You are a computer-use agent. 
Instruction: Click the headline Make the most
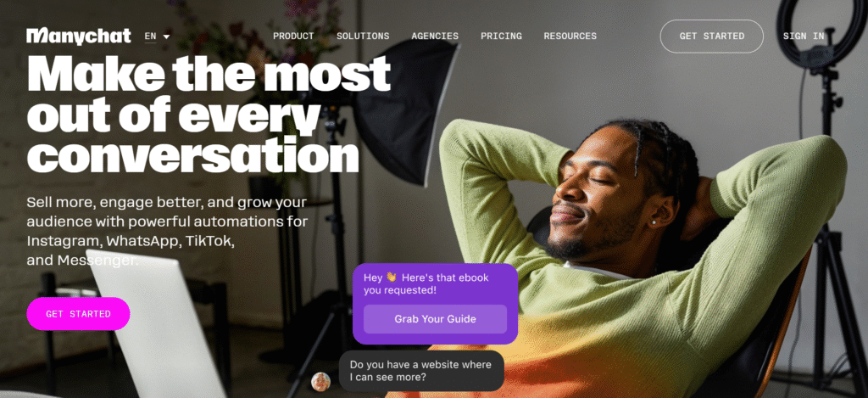(209, 73)
